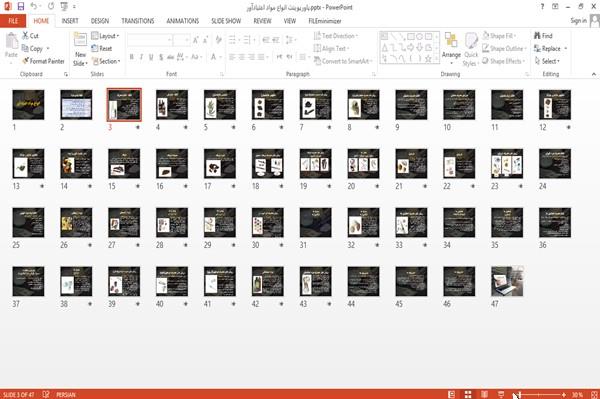600x399 pixels.
Task: Switch to the ANIMATIONS tab
Action: click(x=183, y=21)
